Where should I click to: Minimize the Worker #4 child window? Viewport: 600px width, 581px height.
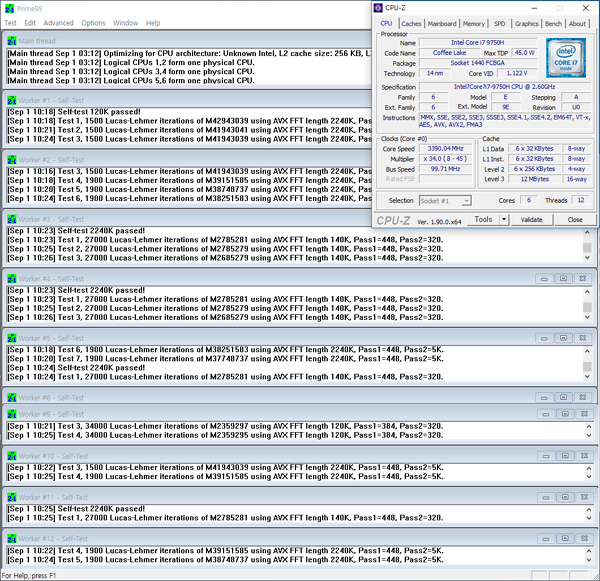pos(544,279)
